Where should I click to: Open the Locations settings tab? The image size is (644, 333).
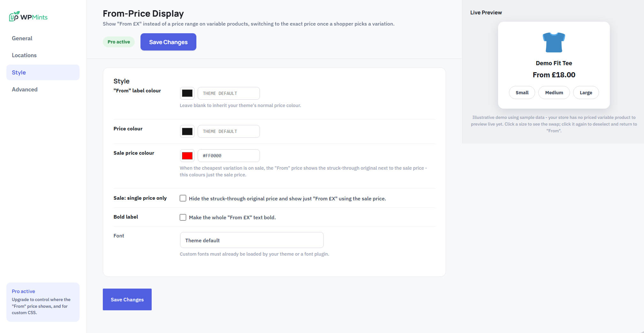click(43, 55)
